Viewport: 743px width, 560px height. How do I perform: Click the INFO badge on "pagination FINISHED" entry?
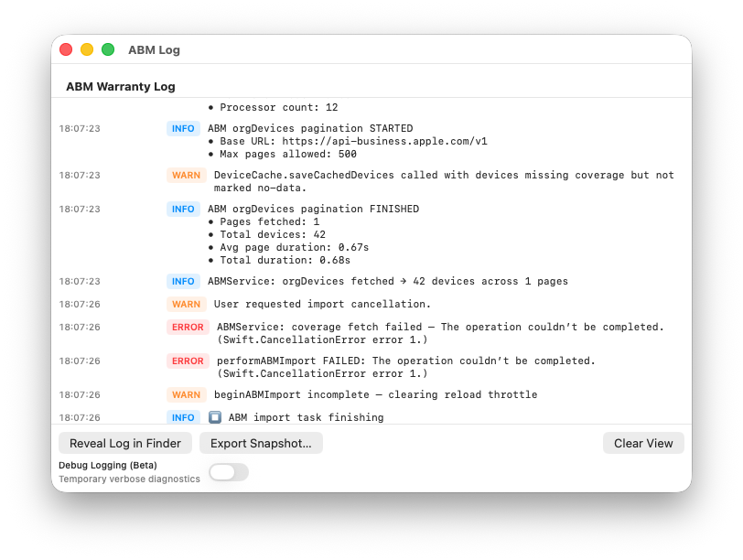(183, 209)
